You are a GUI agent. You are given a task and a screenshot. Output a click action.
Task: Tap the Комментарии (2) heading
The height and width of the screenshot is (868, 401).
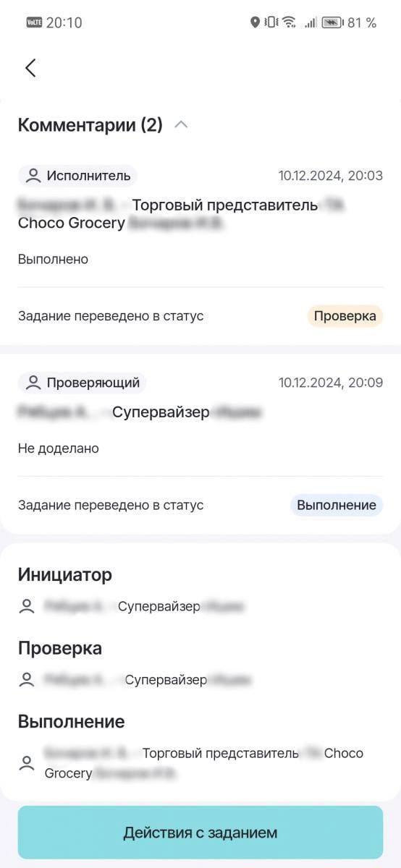coord(90,124)
